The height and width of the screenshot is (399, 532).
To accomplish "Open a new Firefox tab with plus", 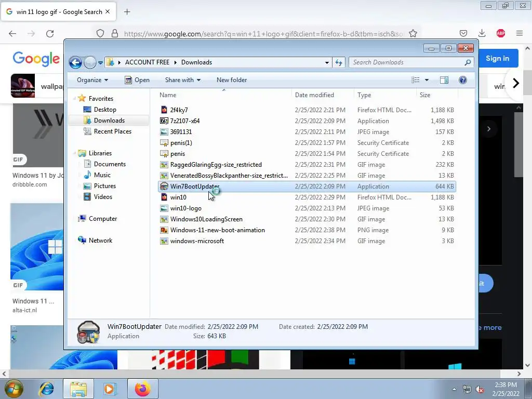I will [127, 12].
